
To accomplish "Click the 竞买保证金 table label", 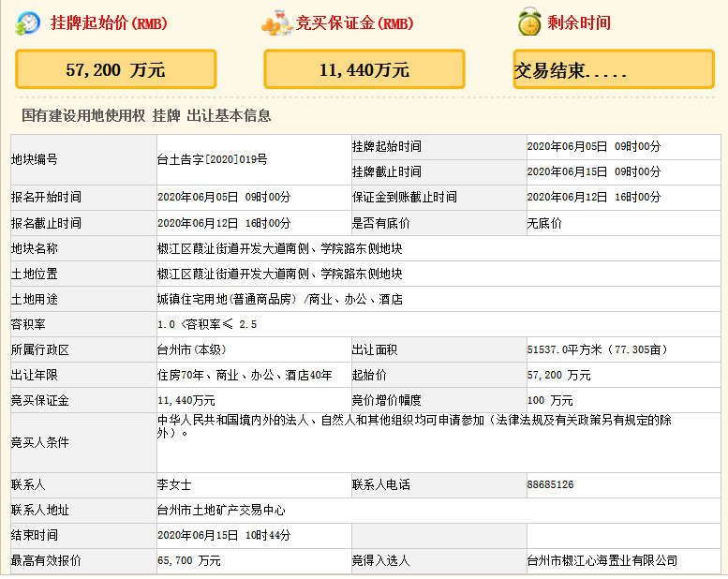I will pyautogui.click(x=40, y=401).
